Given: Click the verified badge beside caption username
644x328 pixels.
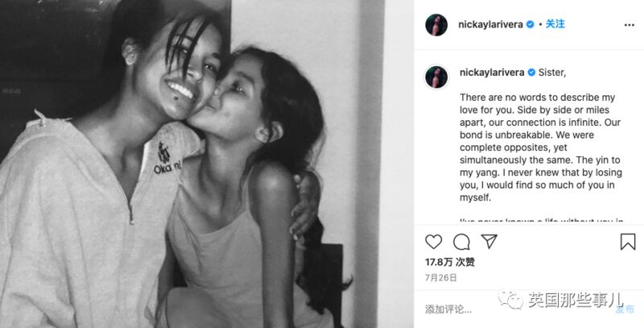Looking at the screenshot, I should point(531,73).
